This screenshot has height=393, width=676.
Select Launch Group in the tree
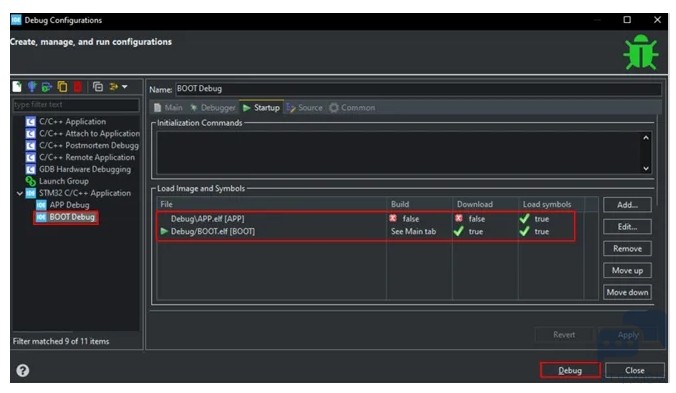[64, 181]
